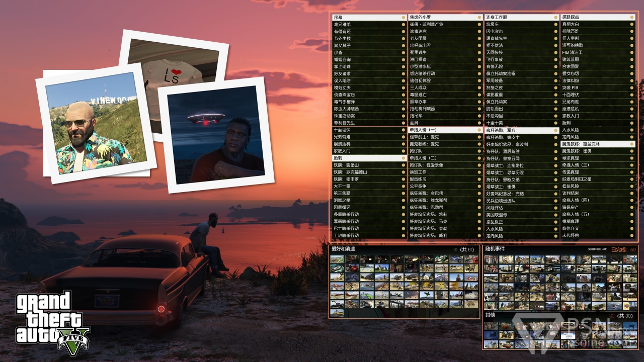
Task: Click the gold dot beside 末代怪兽
Action: (631, 235)
